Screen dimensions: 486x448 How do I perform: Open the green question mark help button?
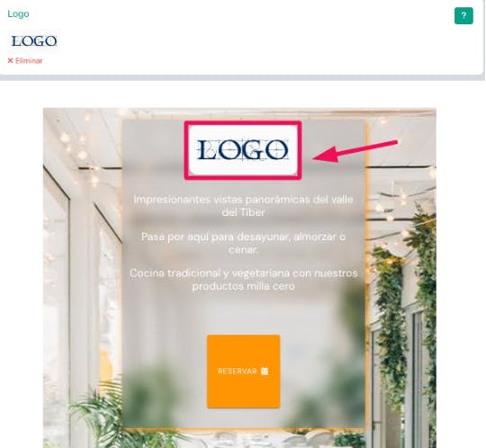[463, 15]
